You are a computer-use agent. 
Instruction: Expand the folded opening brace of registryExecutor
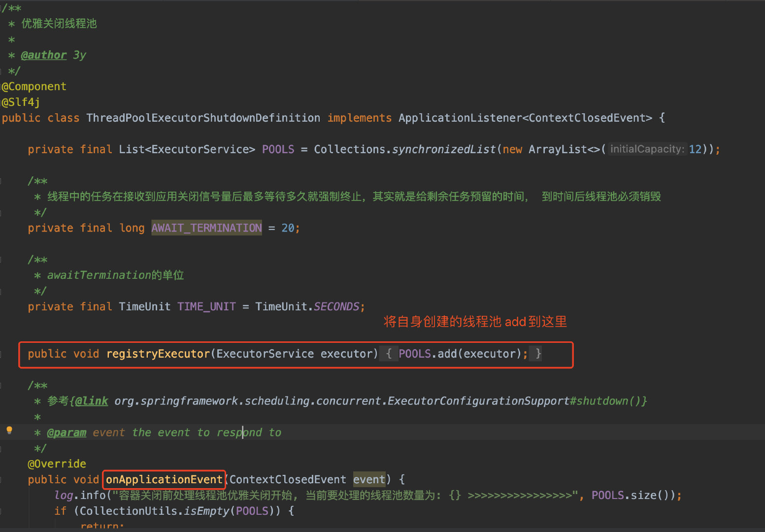tap(389, 354)
